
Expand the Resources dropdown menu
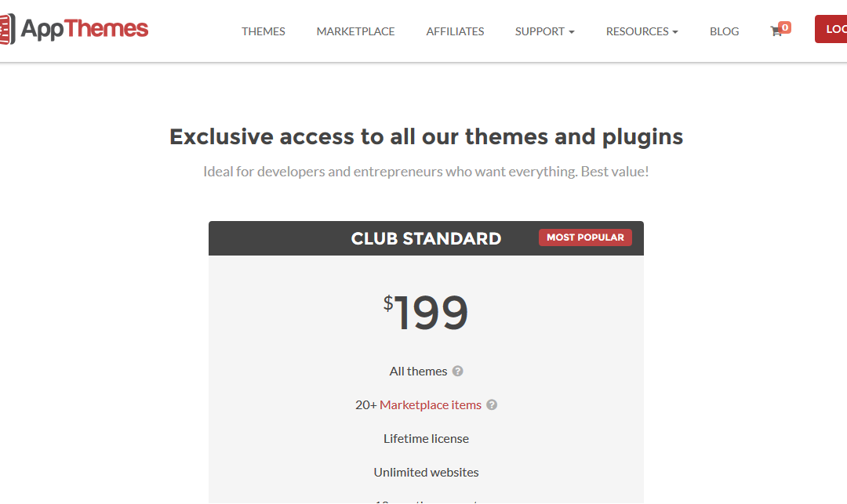pos(642,31)
